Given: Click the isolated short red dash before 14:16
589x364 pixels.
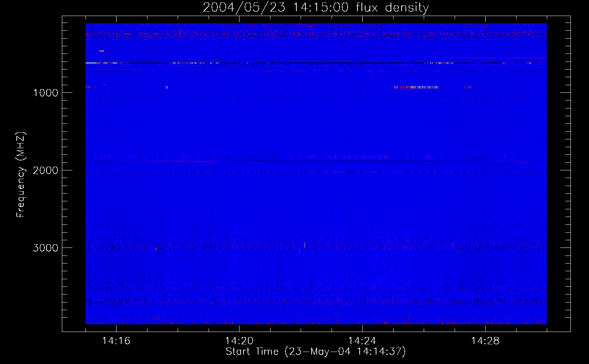Looking at the screenshot, I should point(102,51).
